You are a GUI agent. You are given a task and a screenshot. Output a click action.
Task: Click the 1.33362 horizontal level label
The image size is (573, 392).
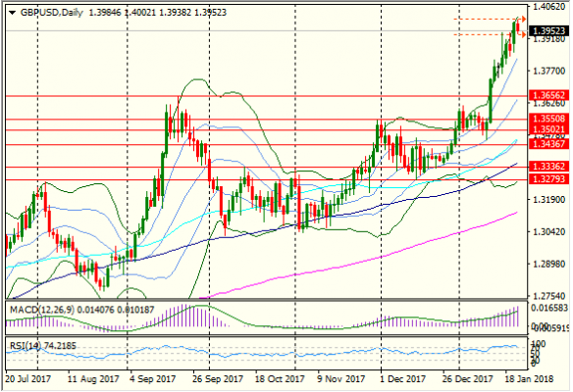click(549, 167)
